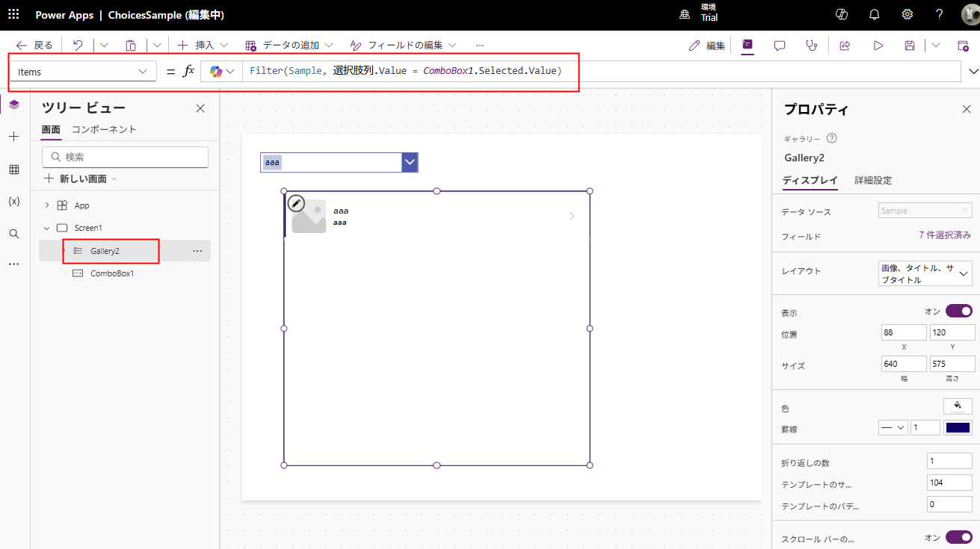This screenshot has height=549, width=980.
Task: Click the blue 罫線 border color swatch
Action: coord(958,427)
